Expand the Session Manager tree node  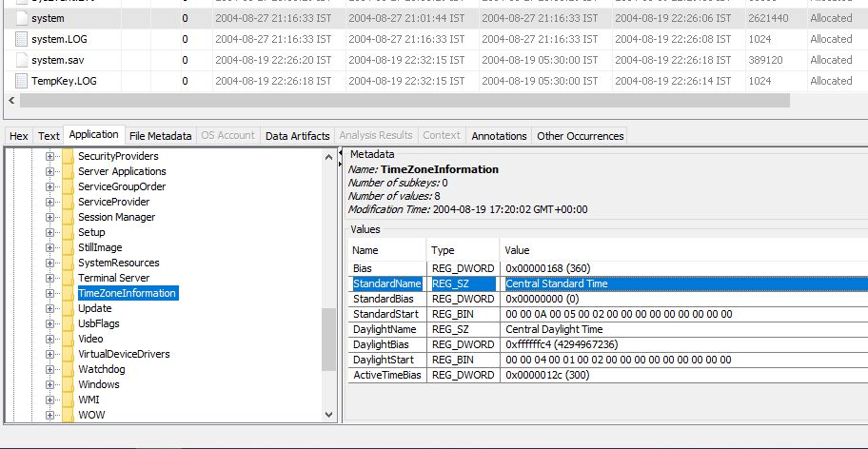pyautogui.click(x=49, y=217)
